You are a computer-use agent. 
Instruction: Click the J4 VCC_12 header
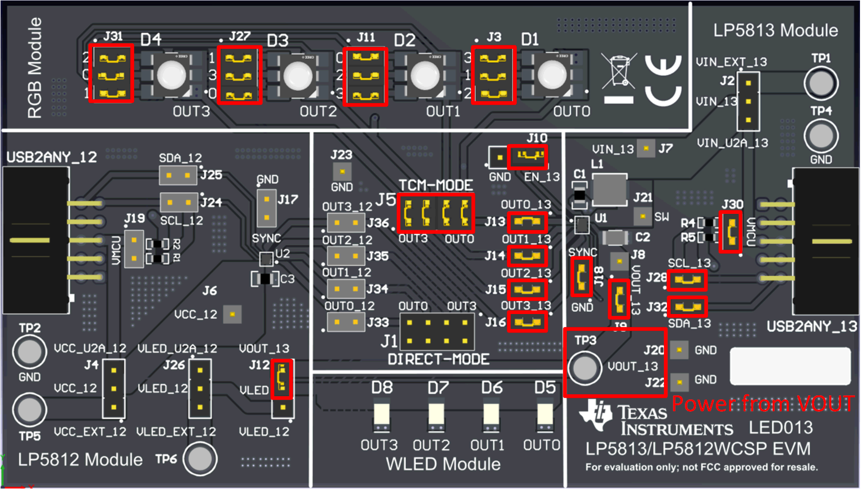point(114,389)
